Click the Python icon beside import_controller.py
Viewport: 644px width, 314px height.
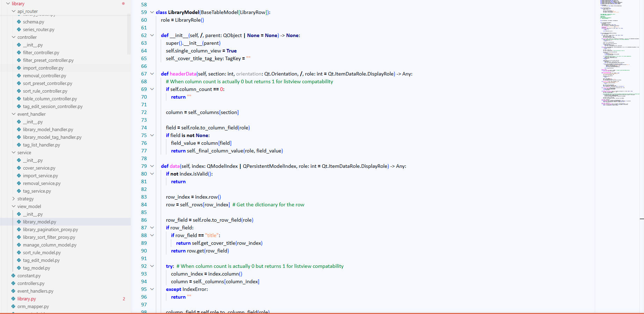19,68
